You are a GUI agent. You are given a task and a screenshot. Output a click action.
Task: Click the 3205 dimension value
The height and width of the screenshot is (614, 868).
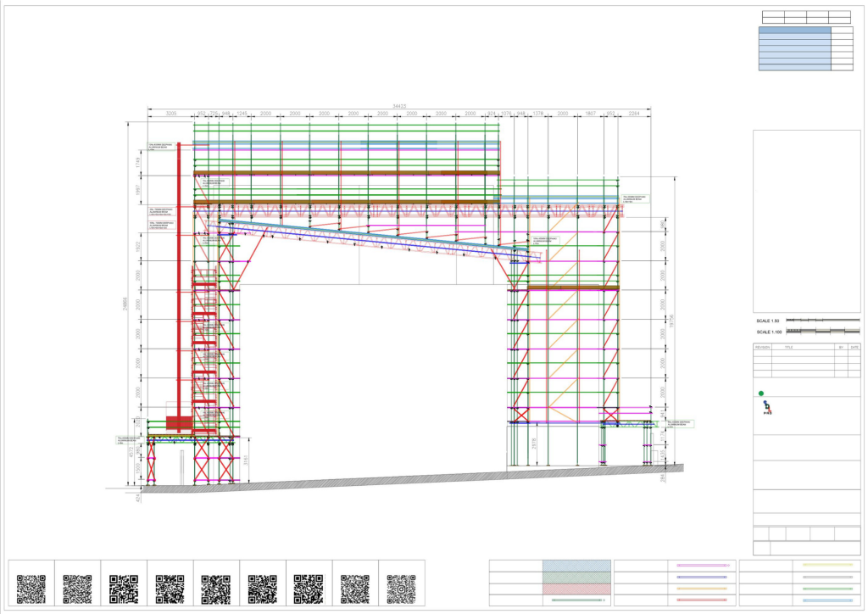pos(171,114)
